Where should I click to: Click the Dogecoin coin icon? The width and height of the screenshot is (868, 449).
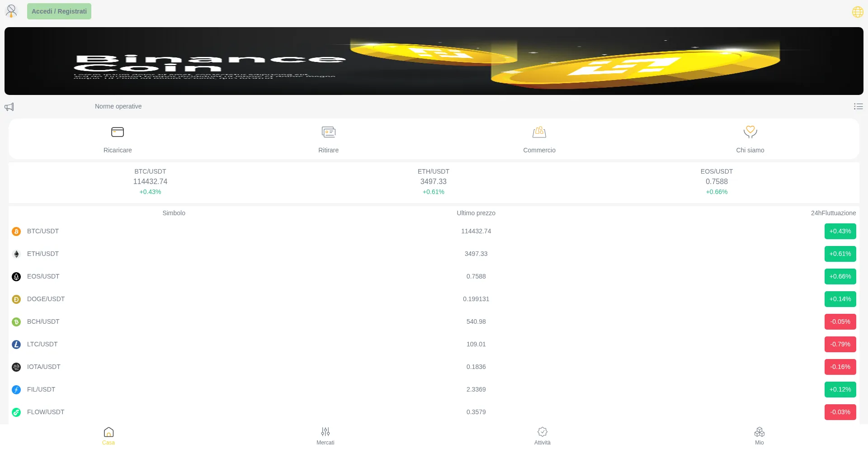tap(16, 299)
